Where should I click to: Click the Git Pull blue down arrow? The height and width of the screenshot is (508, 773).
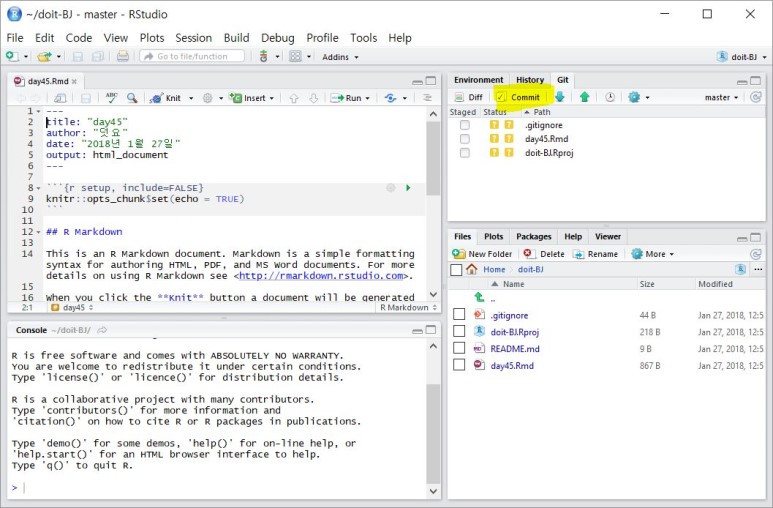[x=560, y=97]
